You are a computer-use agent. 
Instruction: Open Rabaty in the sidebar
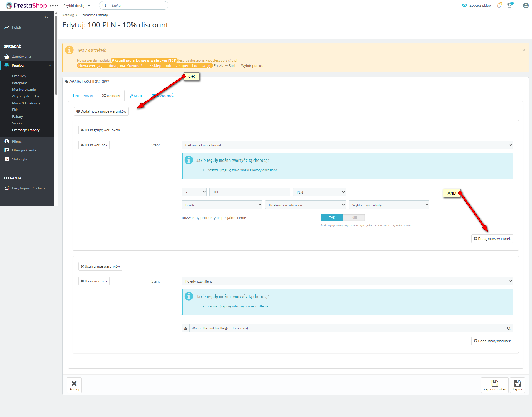17,117
